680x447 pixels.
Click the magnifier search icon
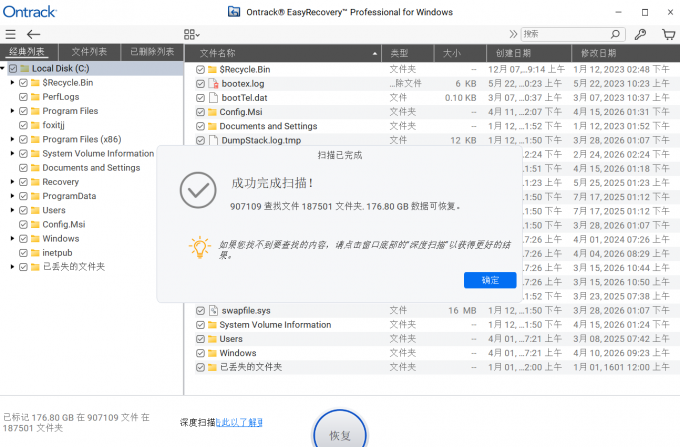click(615, 34)
